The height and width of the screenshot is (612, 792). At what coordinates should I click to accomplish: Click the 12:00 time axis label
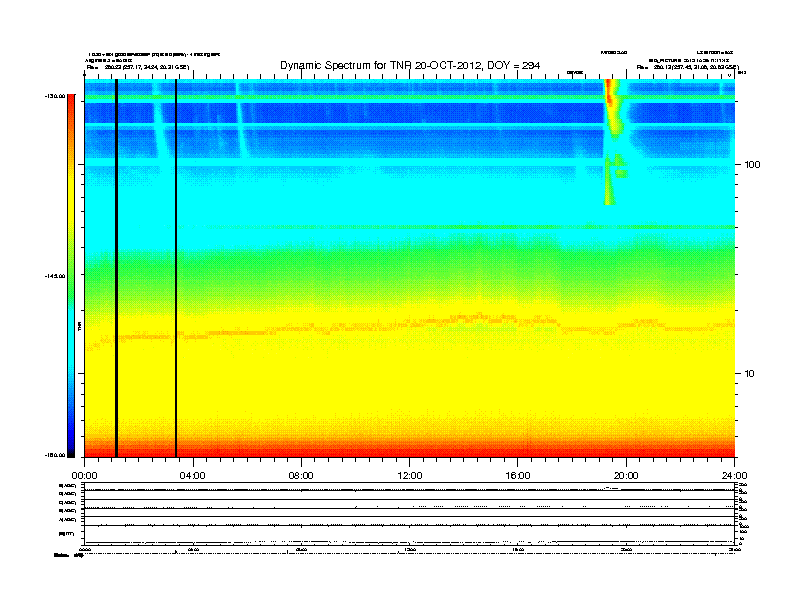410,476
